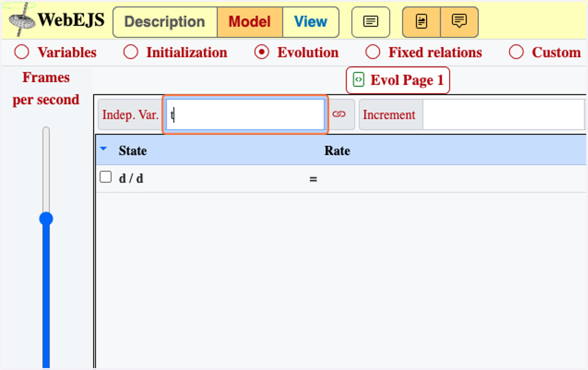
Task: Select the Fixed relations radio button
Action: pos(373,52)
